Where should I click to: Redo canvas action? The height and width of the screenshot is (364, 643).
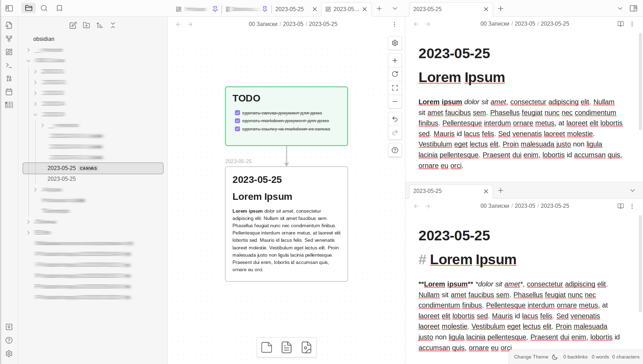(x=395, y=133)
